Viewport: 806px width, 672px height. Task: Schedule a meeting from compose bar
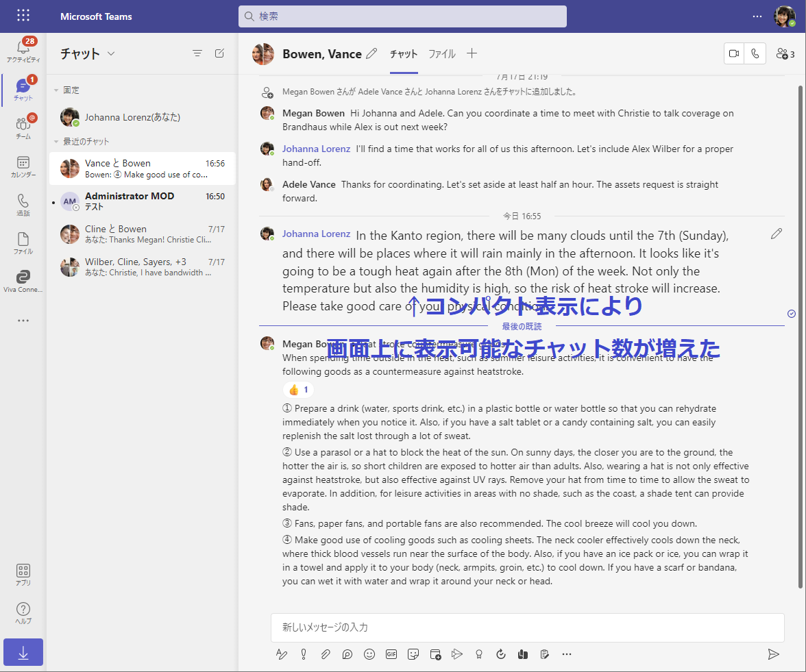tap(435, 654)
